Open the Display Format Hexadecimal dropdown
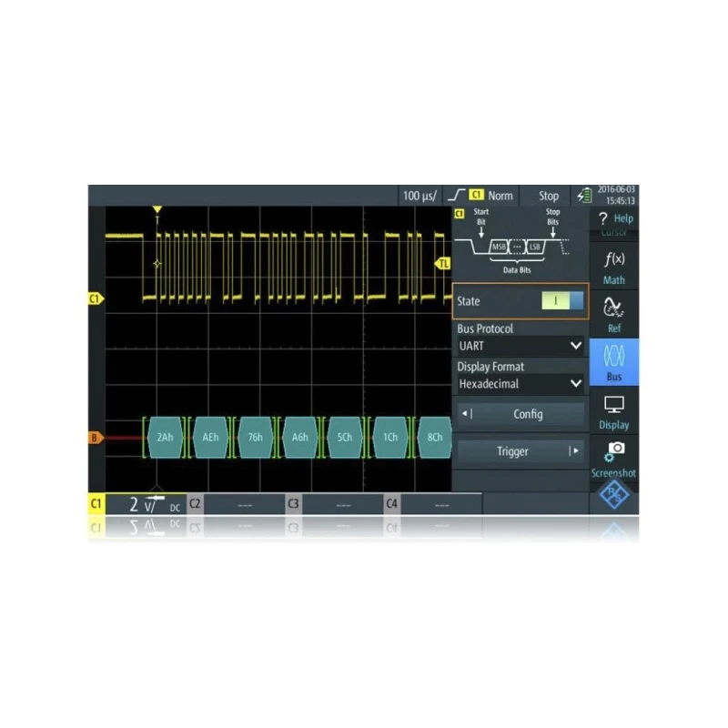The image size is (728, 728). click(x=520, y=384)
